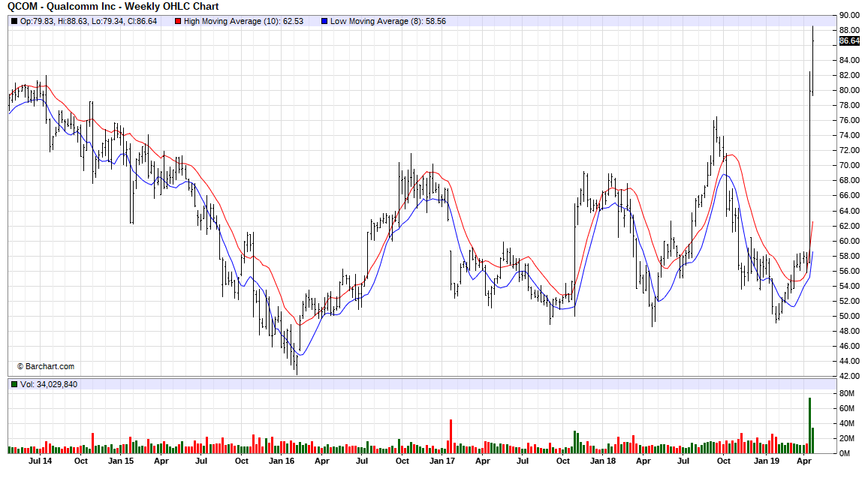Click the black OHLC legend square

pos(14,22)
